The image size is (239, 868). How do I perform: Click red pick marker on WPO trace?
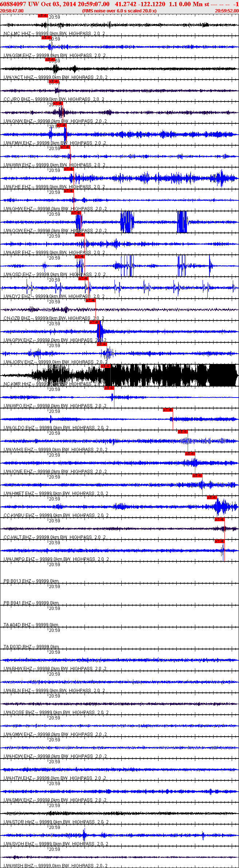click(x=109, y=388)
